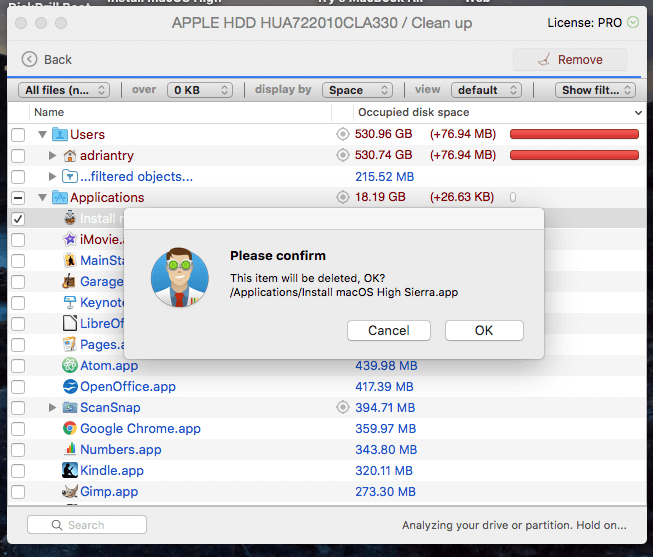Collapse the Applications folder triangle
The image size is (653, 557).
(42, 197)
